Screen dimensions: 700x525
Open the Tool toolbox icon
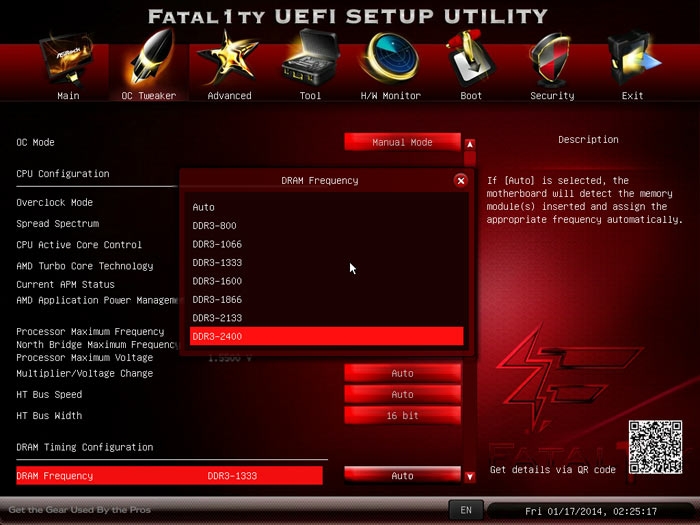310,58
